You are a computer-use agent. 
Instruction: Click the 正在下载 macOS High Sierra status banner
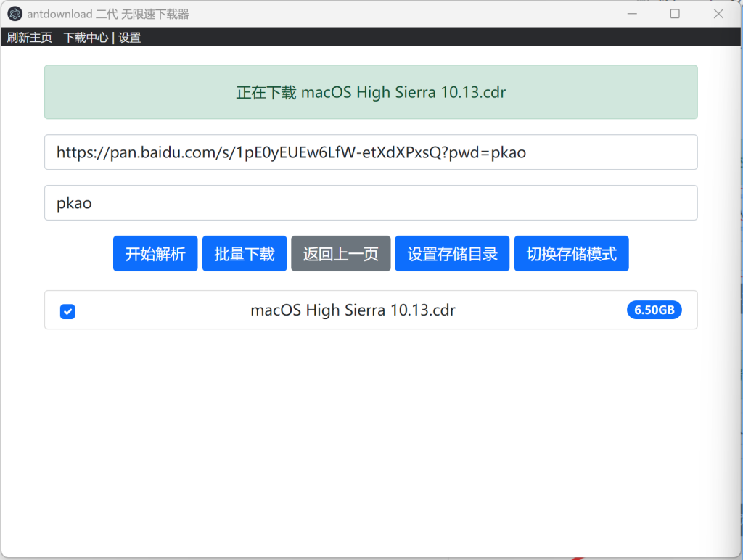coord(371,92)
